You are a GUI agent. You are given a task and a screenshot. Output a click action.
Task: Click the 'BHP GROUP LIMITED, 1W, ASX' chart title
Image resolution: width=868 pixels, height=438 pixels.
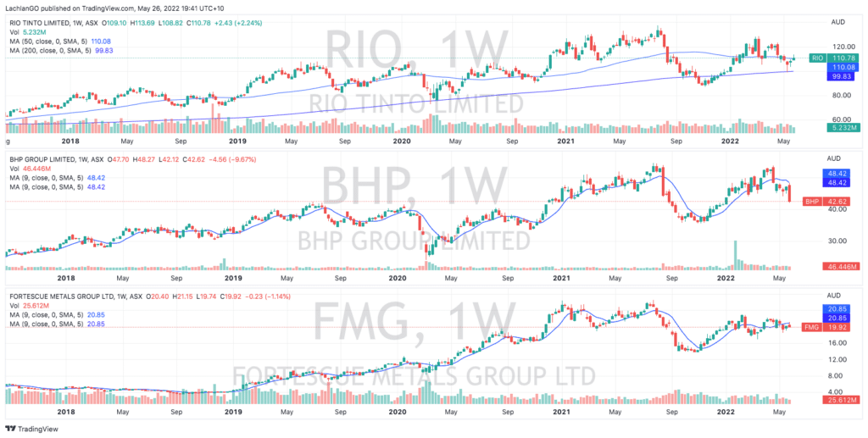[x=55, y=159]
